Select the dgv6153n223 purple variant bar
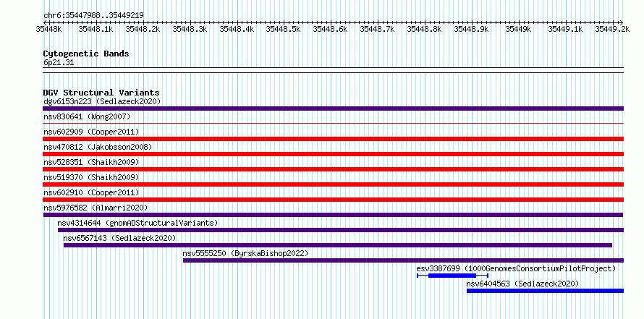Viewport: 644px width, 319px height. (x=333, y=109)
